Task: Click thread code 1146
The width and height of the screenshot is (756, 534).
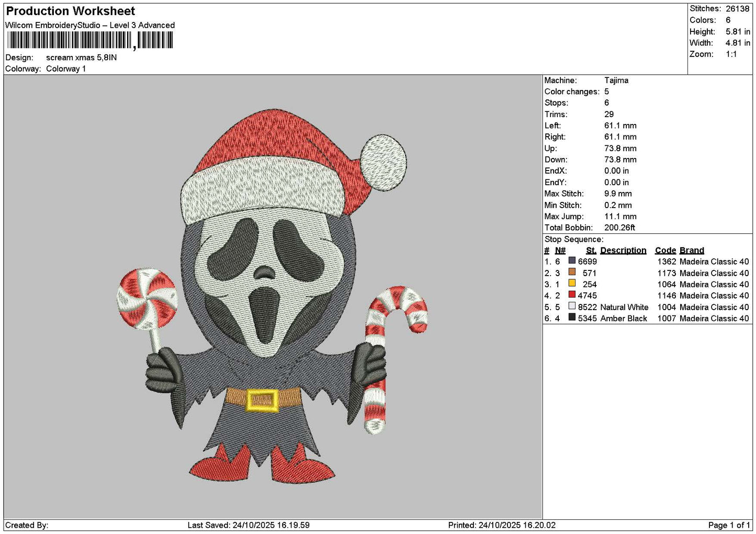Action: click(x=667, y=296)
